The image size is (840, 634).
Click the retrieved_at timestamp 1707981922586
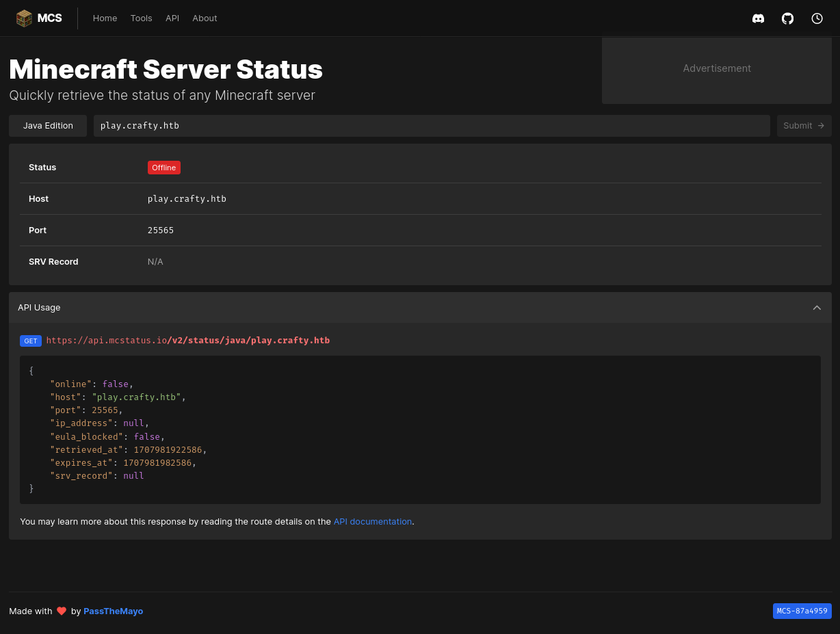pyautogui.click(x=168, y=450)
